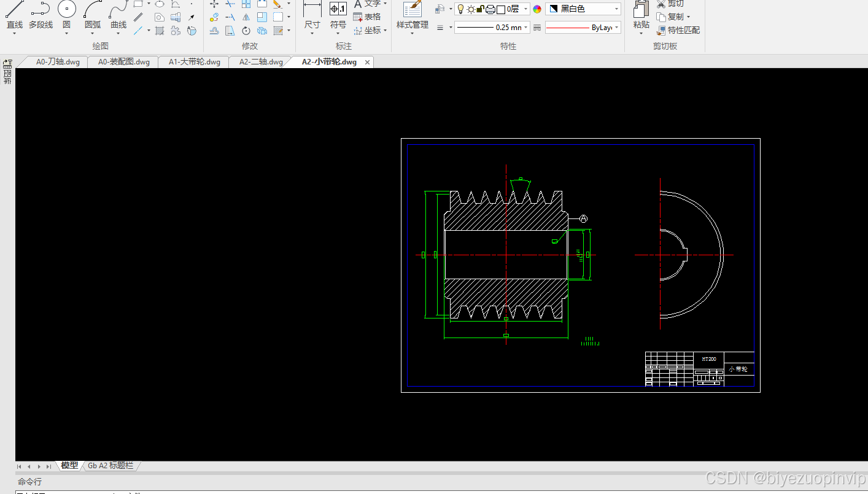Switch to A0-刀轴.dwg tab
Screen dimensions: 868x494
tap(58, 62)
